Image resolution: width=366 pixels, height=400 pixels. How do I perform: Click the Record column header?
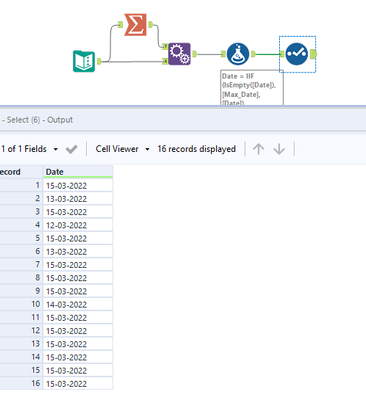click(x=21, y=172)
